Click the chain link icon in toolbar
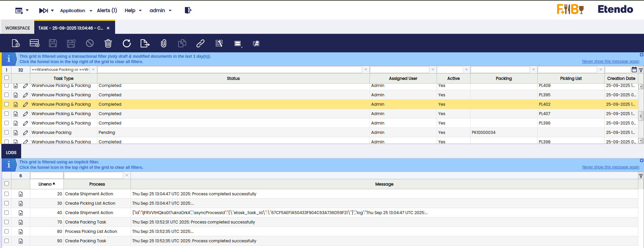644x248 pixels. (200, 43)
